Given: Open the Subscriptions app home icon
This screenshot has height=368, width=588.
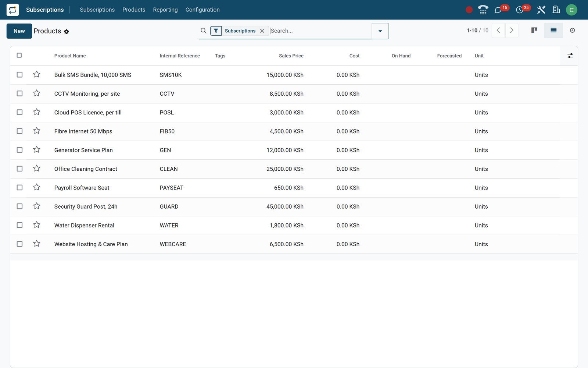Looking at the screenshot, I should click(x=12, y=10).
